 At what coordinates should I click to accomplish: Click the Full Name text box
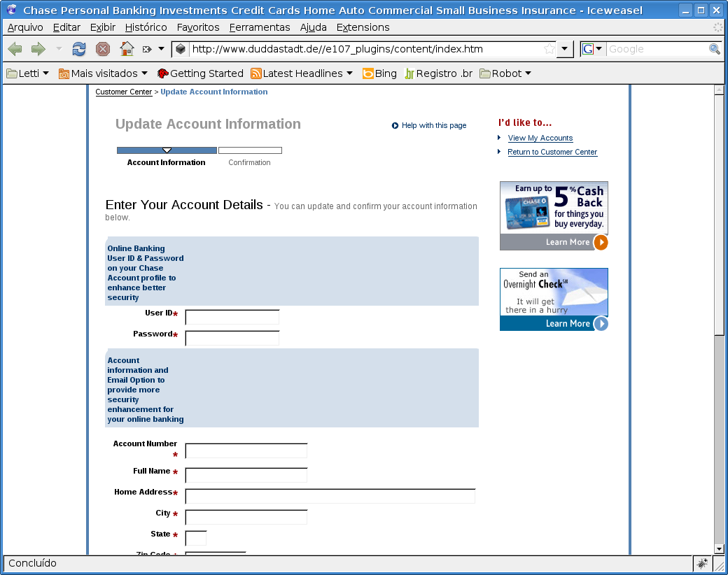tap(246, 475)
